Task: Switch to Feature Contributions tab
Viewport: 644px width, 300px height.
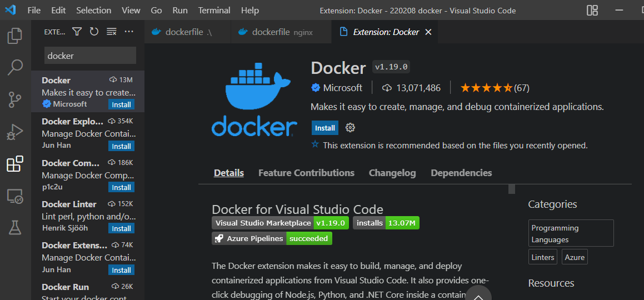Action: pyautogui.click(x=306, y=173)
